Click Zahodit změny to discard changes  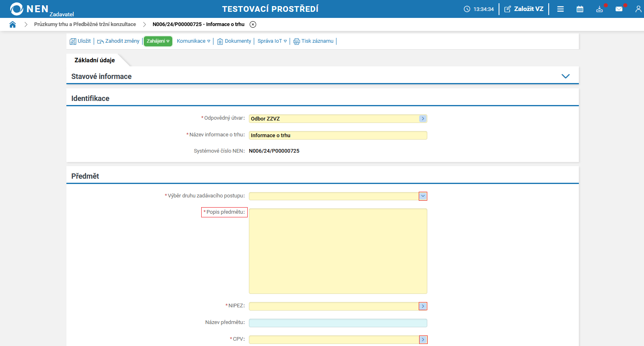(x=118, y=41)
